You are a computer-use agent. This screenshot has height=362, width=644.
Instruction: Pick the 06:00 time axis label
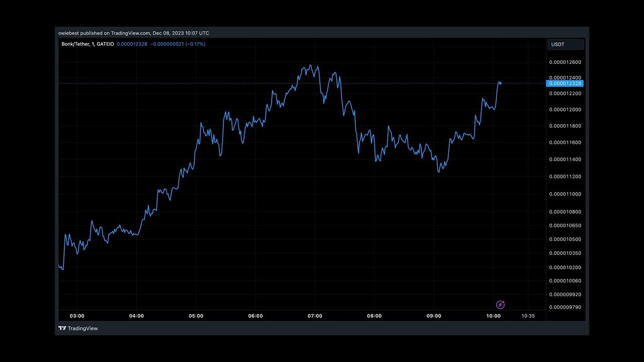256,316
